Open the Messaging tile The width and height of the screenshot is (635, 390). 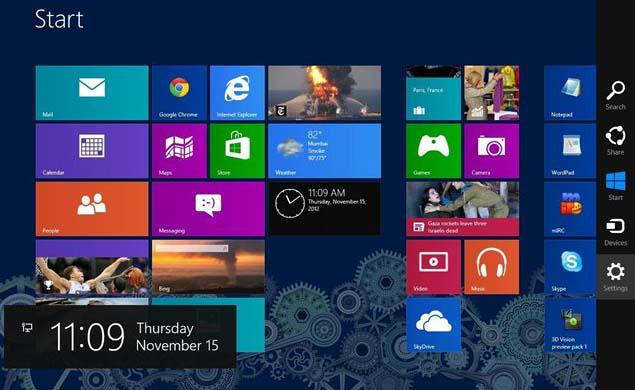(x=208, y=209)
